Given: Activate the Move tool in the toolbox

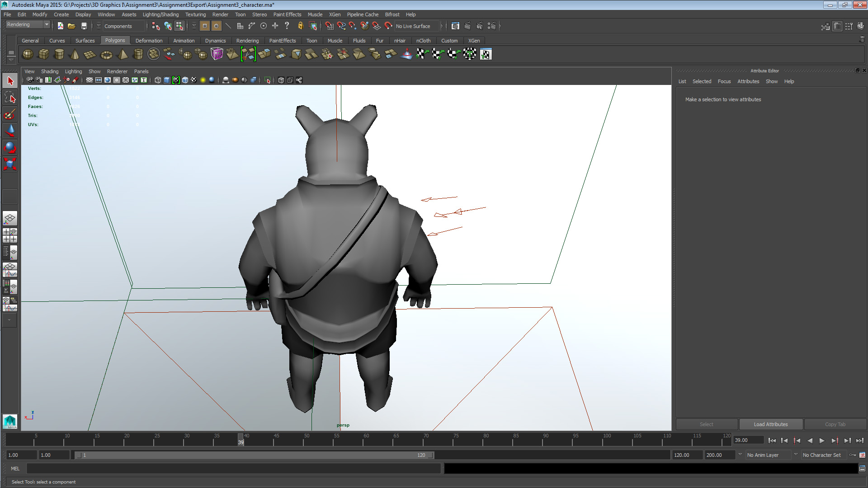Looking at the screenshot, I should point(10,131).
